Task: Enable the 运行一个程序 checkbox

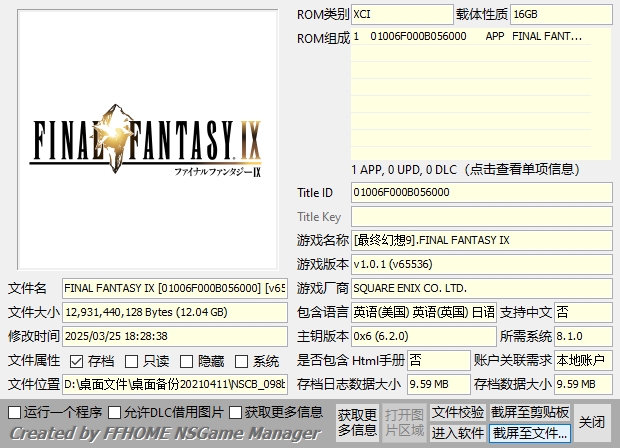Action: pyautogui.click(x=15, y=412)
